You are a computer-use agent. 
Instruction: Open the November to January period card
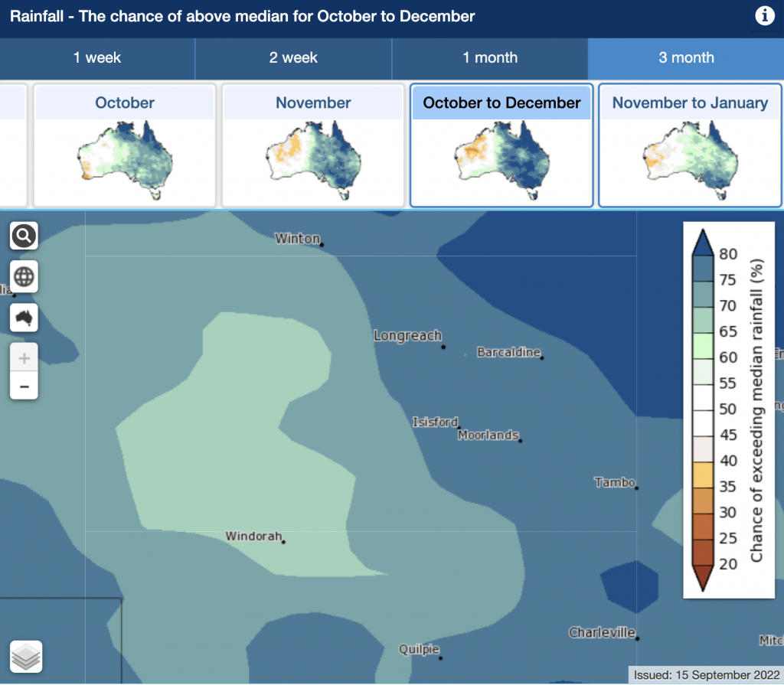click(x=690, y=102)
